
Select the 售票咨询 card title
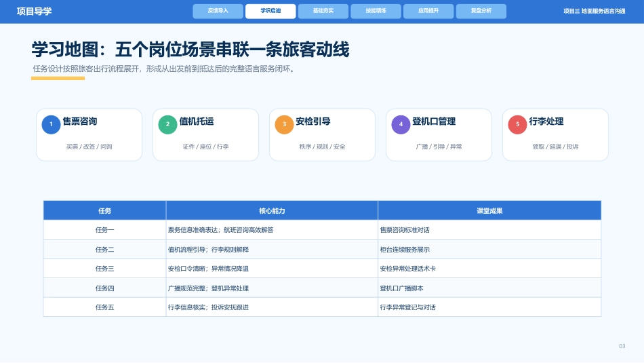click(80, 121)
